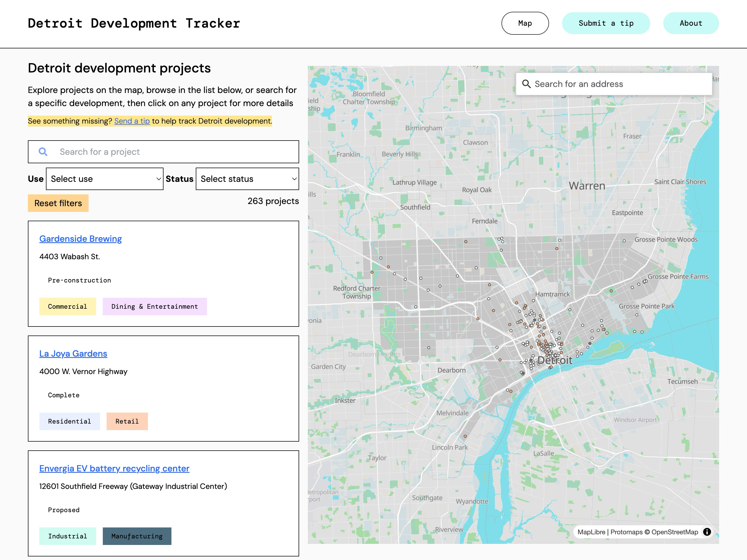Open the 'Select use' dropdown
Viewport: 747px width, 560px height.
[x=104, y=179]
